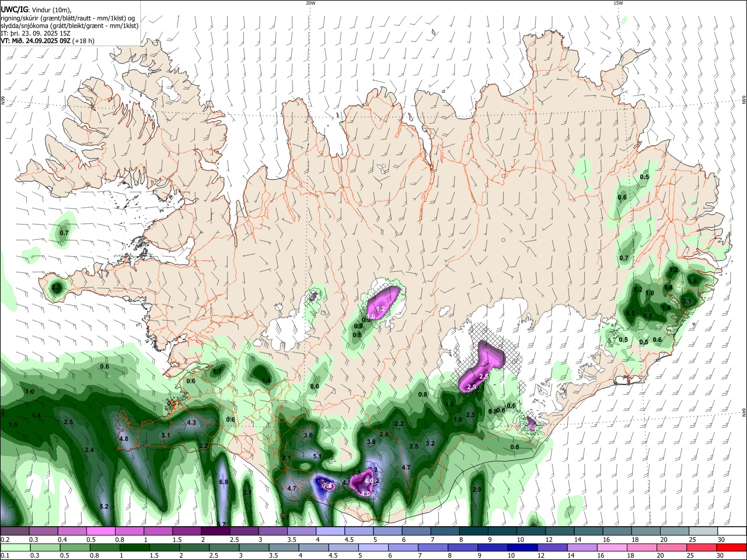Click the '2.4' precipitation value

89,450
